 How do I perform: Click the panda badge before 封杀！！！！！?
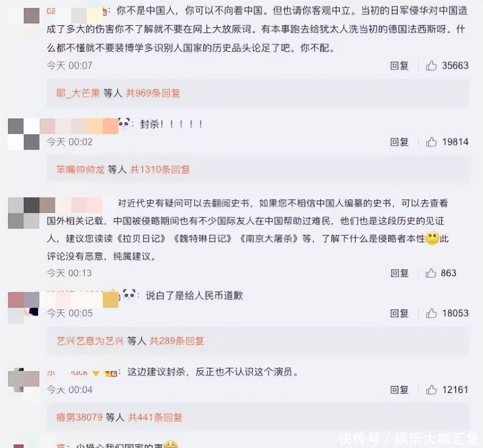tap(124, 123)
